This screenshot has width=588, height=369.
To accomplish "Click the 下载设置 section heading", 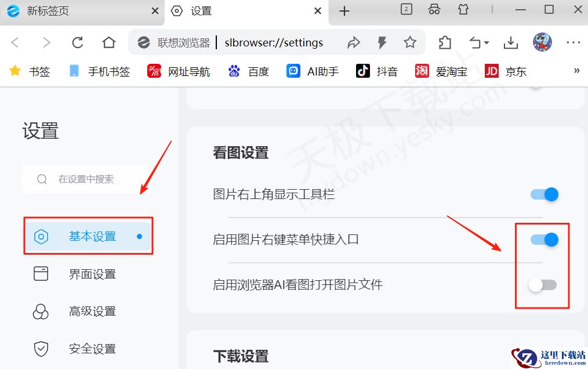I will coord(241,356).
